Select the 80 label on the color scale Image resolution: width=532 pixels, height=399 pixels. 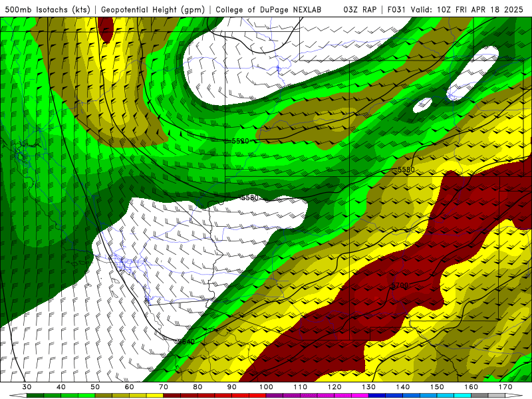[198, 387]
